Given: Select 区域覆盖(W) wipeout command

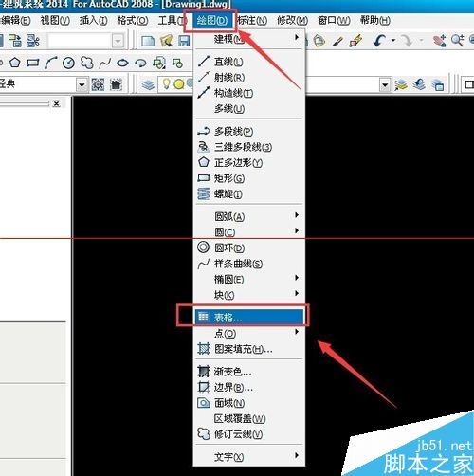Looking at the screenshot, I should 249,419.
